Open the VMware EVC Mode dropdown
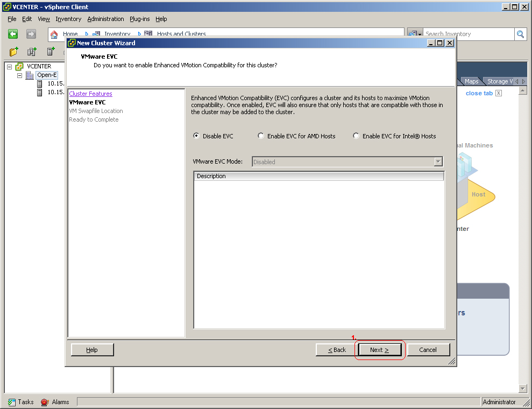This screenshot has height=409, width=532. [x=438, y=161]
